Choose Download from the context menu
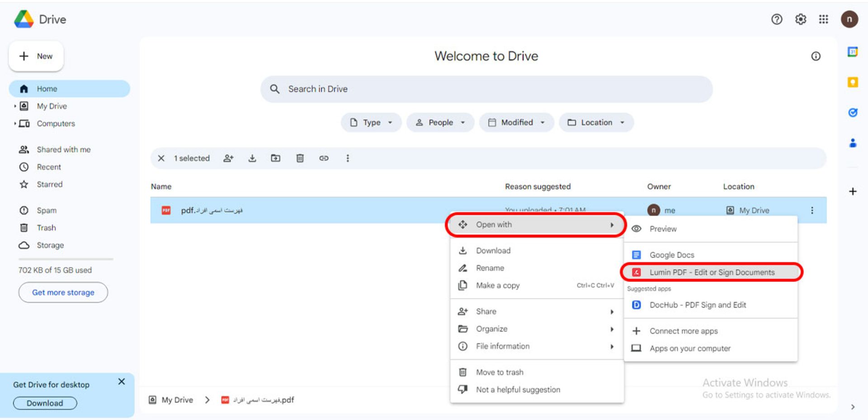This screenshot has height=420, width=868. (x=537, y=251)
